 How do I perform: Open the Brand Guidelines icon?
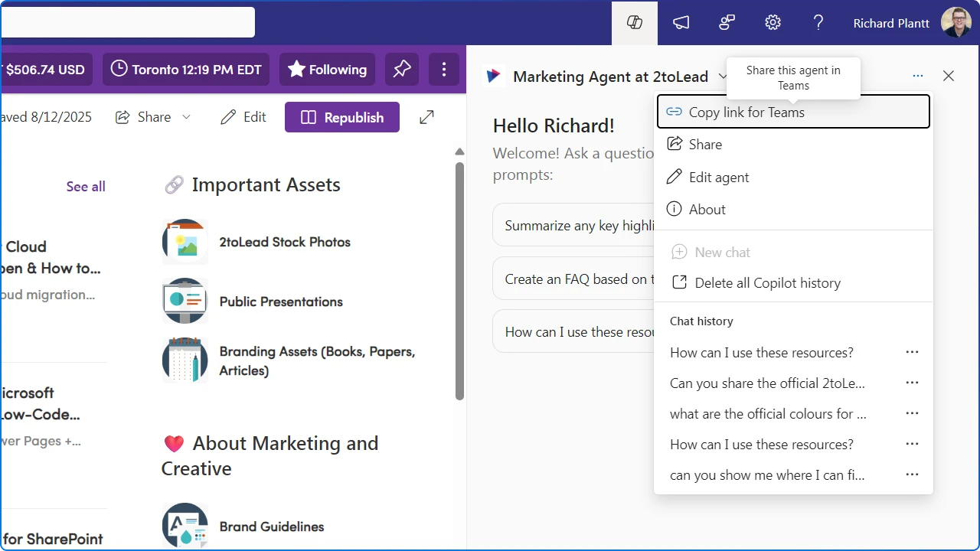click(x=185, y=526)
